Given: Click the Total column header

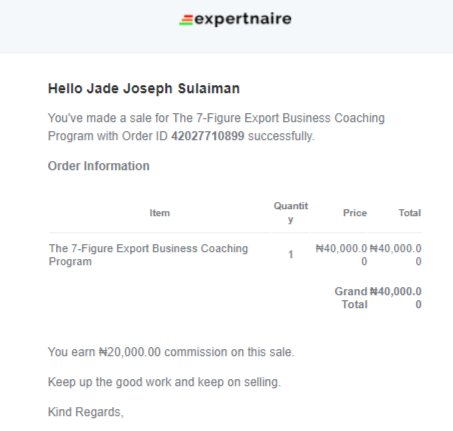Looking at the screenshot, I should pos(410,213).
